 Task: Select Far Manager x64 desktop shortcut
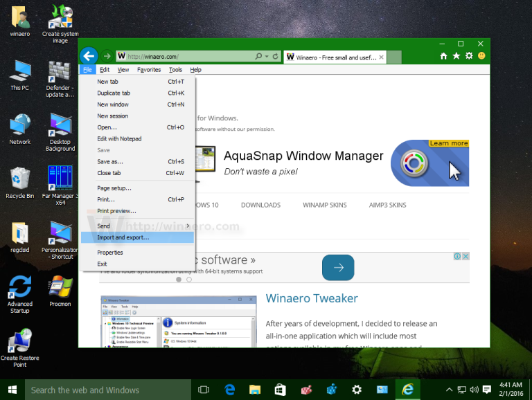[x=60, y=185]
